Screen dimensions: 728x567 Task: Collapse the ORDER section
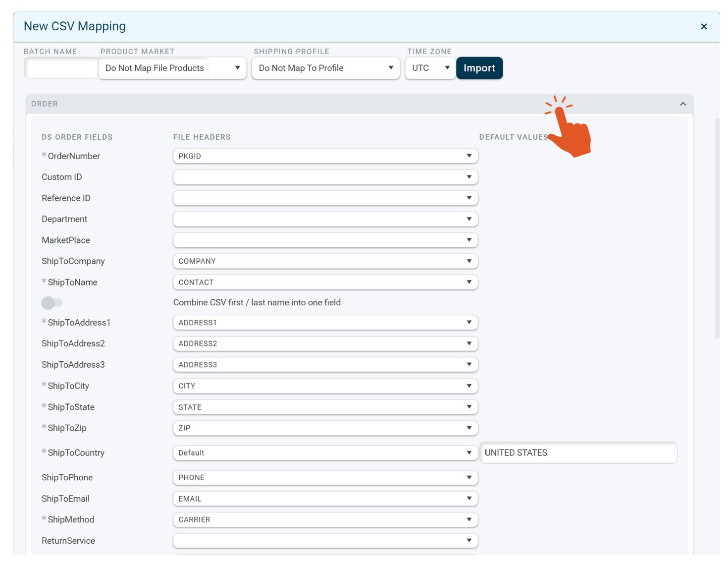click(x=683, y=104)
